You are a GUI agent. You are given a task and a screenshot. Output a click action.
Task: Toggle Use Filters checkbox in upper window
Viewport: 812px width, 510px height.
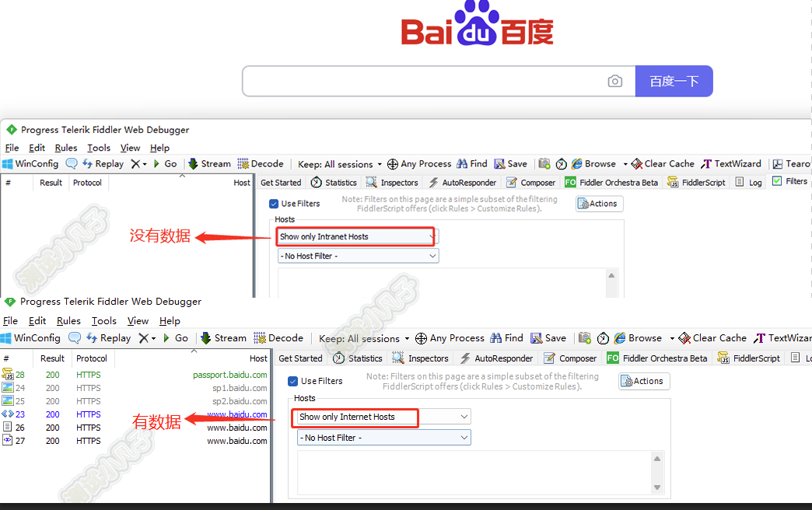[274, 204]
